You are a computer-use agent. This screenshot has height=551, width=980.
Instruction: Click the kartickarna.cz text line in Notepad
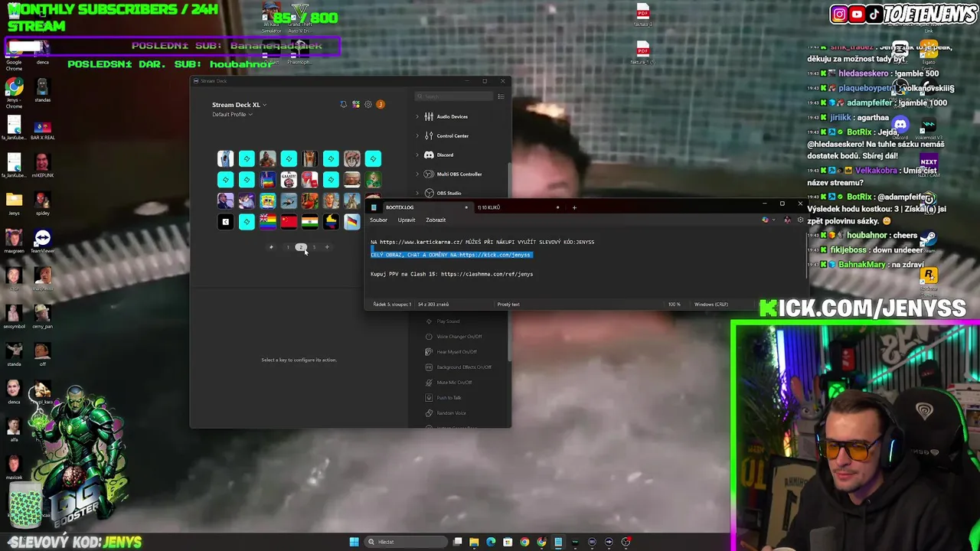coord(482,242)
